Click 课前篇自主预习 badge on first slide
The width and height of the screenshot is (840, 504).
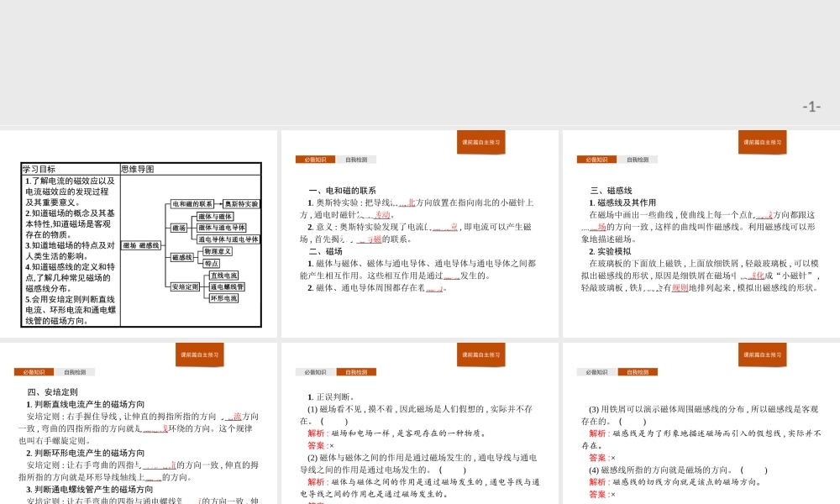pos(480,142)
